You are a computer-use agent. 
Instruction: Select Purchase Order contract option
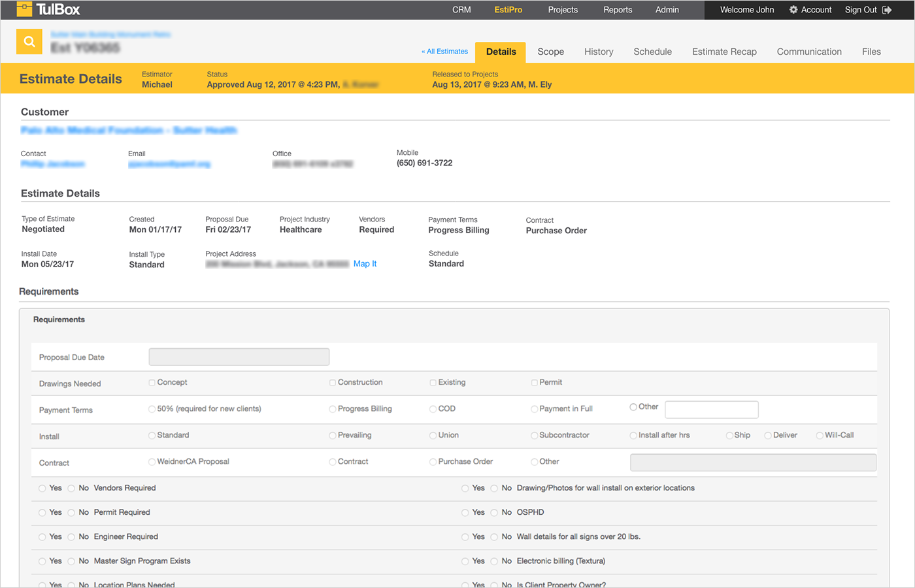tap(433, 462)
